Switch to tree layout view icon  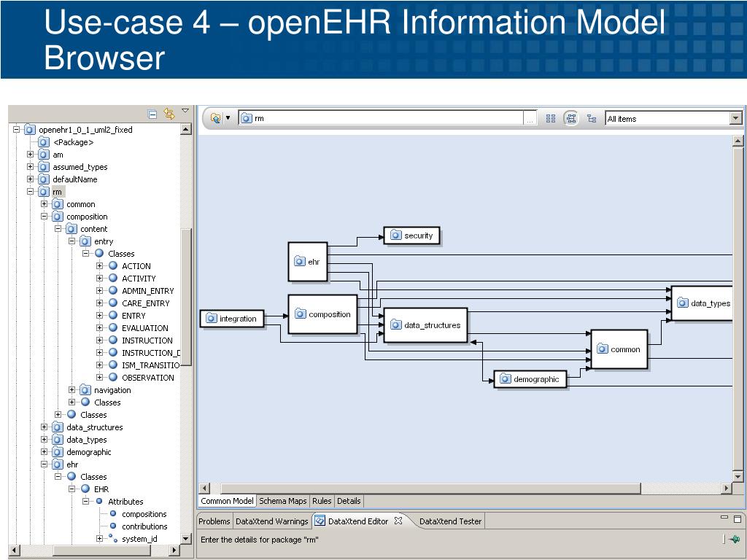[592, 119]
